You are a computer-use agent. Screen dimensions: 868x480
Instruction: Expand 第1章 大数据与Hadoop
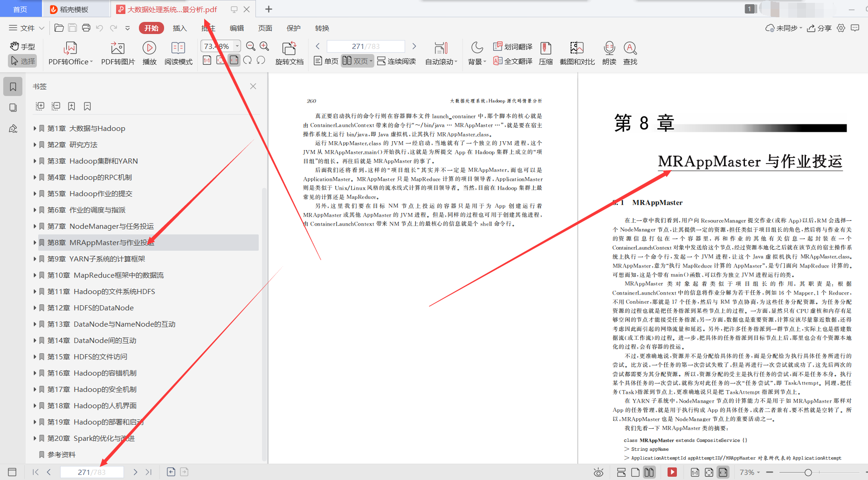34,128
